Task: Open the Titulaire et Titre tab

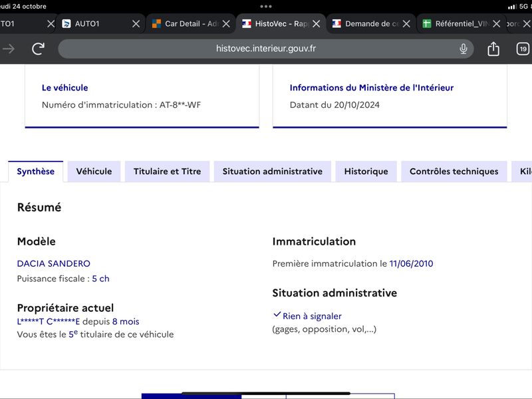Action: (168, 172)
